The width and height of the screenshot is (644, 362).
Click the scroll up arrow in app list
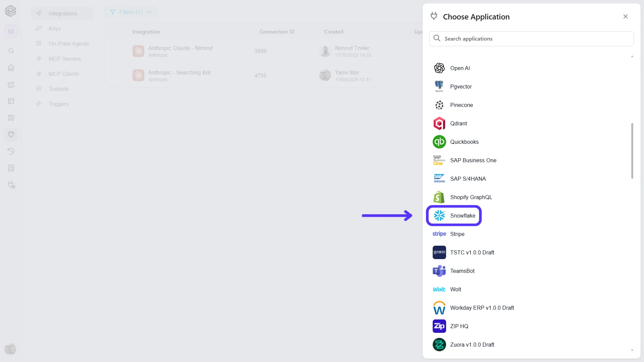click(x=632, y=56)
